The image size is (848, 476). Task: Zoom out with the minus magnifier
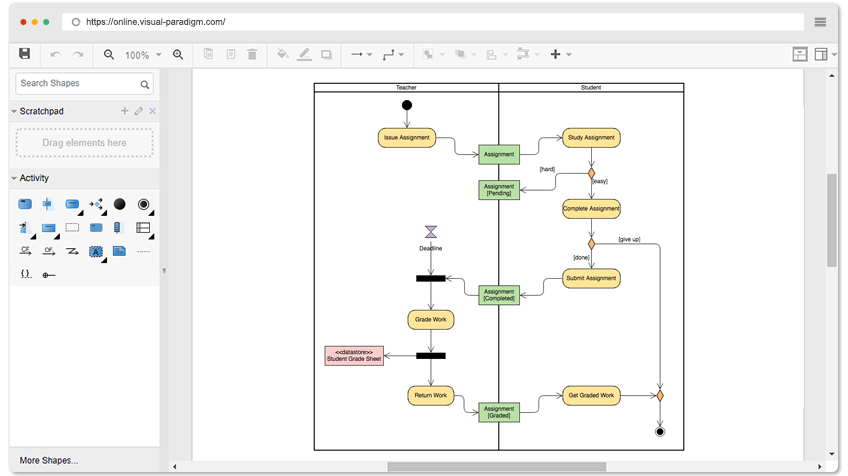point(109,55)
